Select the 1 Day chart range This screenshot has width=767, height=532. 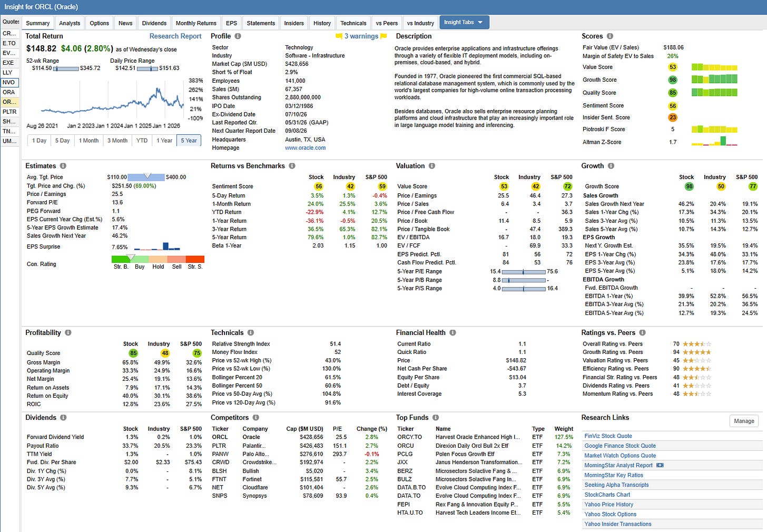[39, 141]
